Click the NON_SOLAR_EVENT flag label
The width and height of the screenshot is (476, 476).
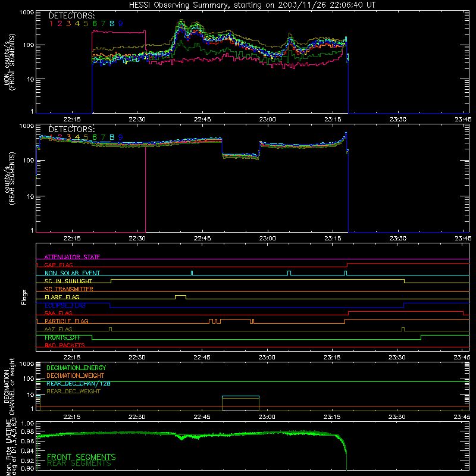(x=72, y=273)
